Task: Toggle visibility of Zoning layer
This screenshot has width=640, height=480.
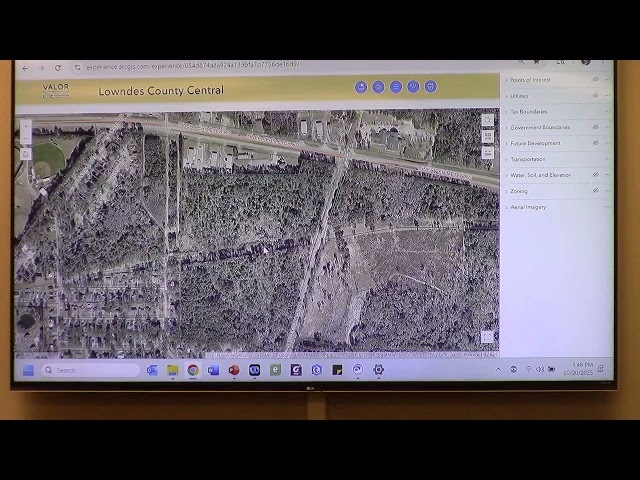Action: click(596, 191)
